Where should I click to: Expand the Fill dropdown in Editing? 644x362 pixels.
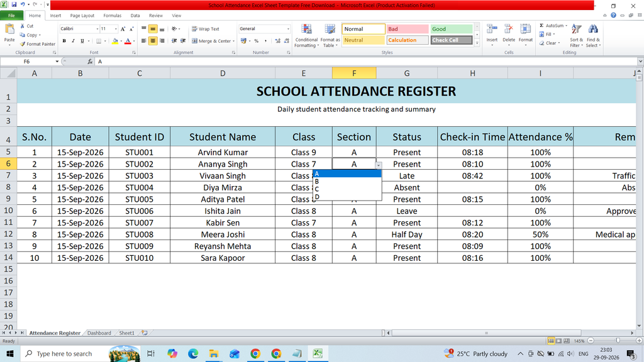coord(554,35)
